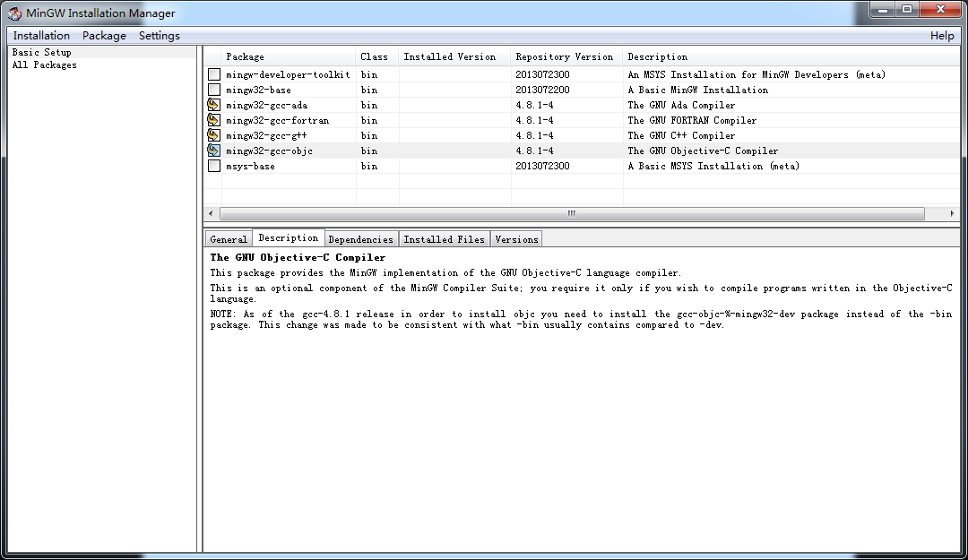Tick the msys-base package checkbox

213,166
